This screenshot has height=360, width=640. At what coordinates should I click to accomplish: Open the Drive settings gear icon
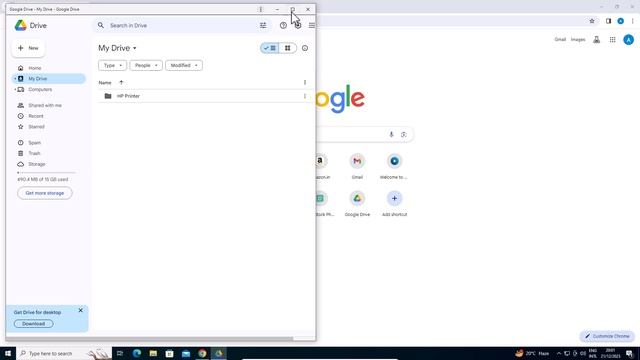pos(298,25)
